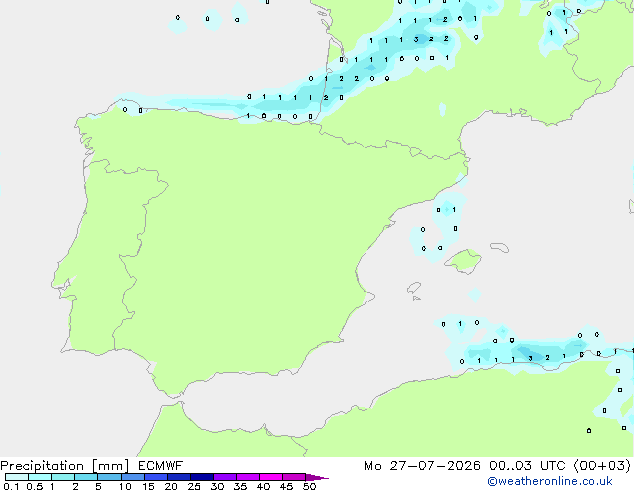634x490 pixels.
Task: Click the "3" value over southwest France
Action: coord(416,40)
